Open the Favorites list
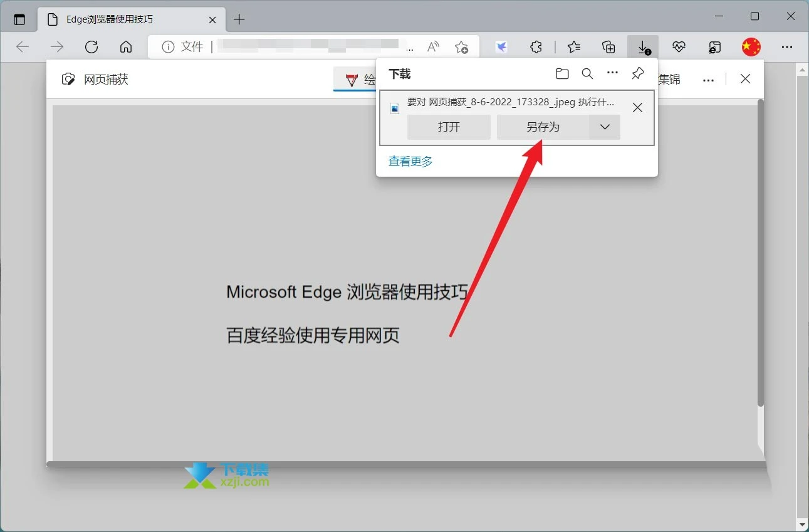The width and height of the screenshot is (809, 532). pos(573,46)
